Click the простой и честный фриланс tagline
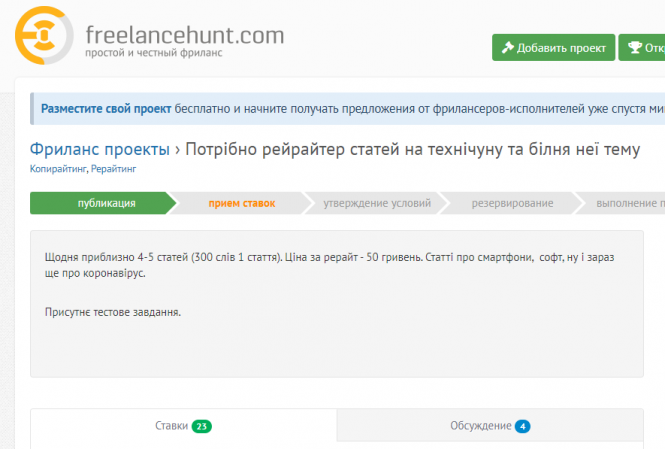This screenshot has height=449, width=665. tap(147, 53)
